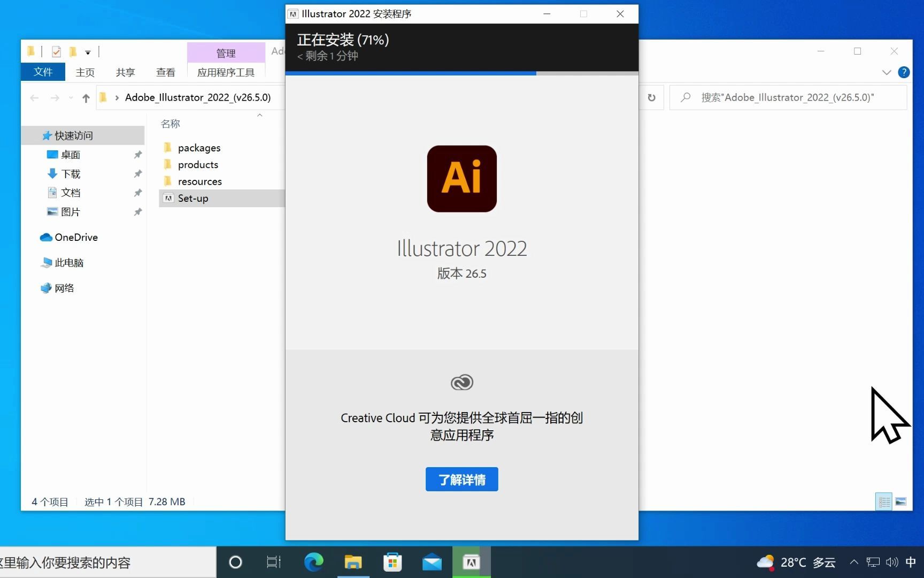Show hidden system tray icons
The image size is (924, 578).
pos(854,562)
